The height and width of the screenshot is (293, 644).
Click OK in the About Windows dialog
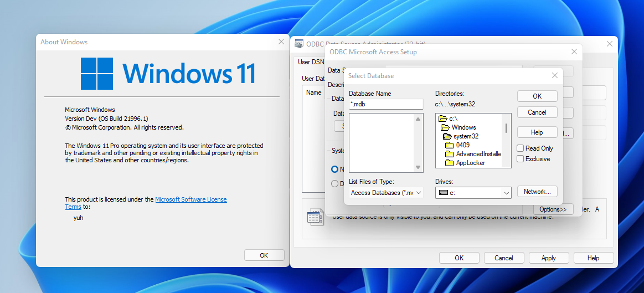[x=264, y=255]
